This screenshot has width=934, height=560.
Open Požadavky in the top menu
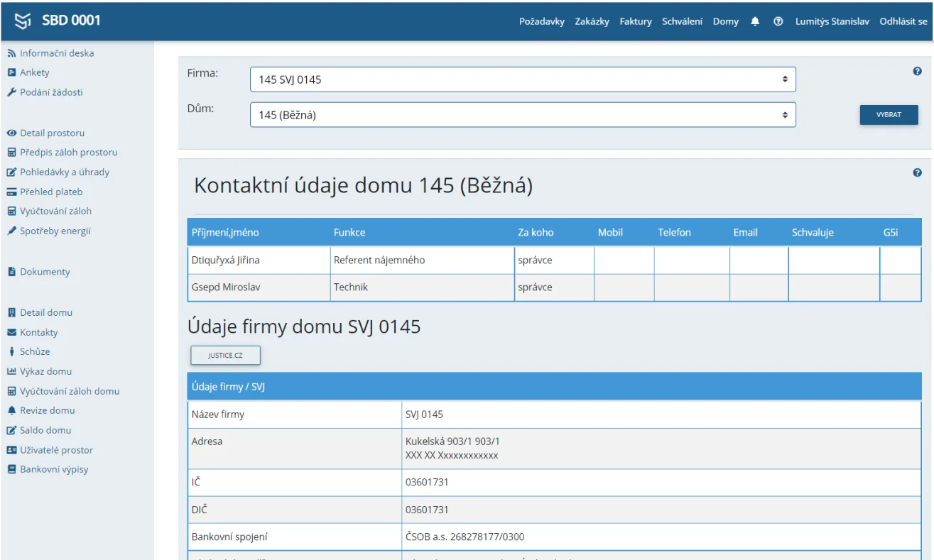coord(542,22)
